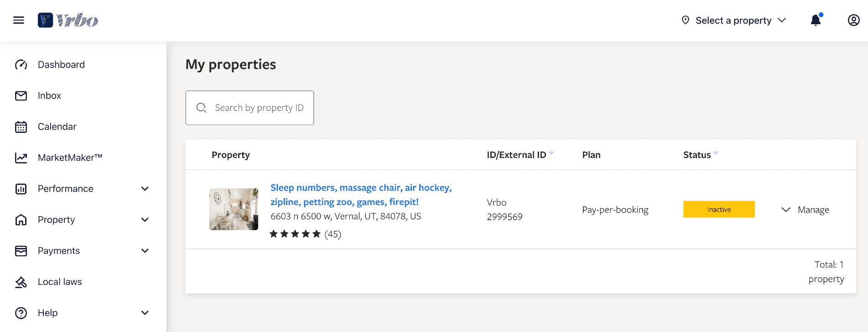The width and height of the screenshot is (868, 332).
Task: Open the notifications bell
Action: [x=816, y=20]
